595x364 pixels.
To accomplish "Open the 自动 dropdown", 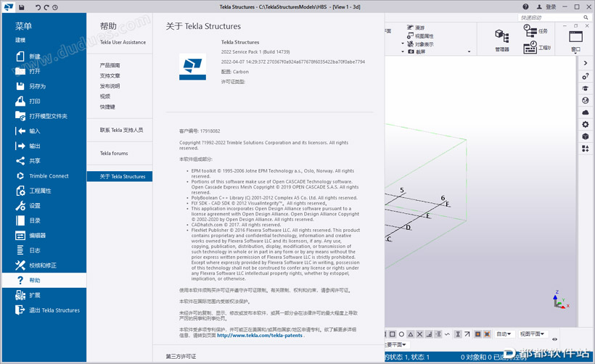I will pos(504,334).
